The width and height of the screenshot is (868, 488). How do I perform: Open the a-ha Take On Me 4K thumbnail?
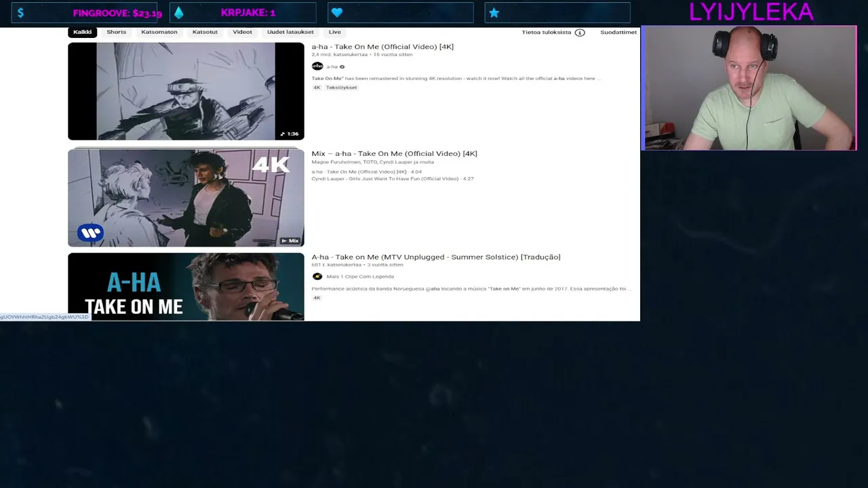tap(186, 91)
